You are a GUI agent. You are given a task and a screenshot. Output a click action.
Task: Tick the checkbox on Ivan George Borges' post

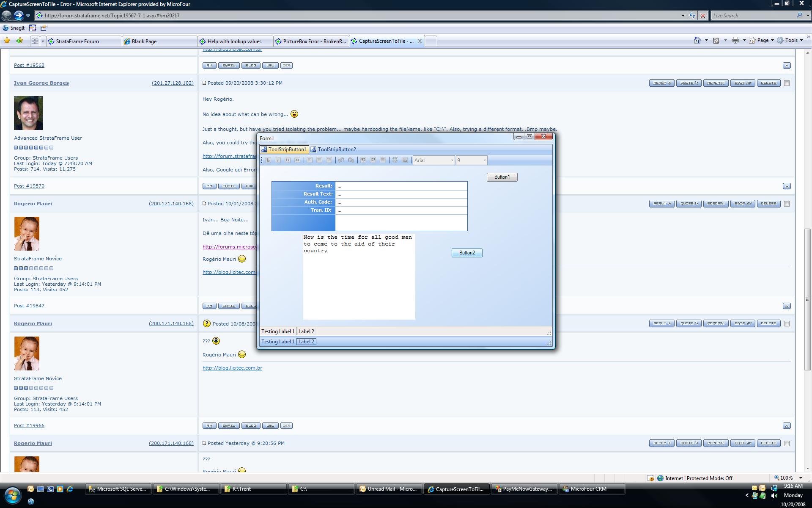click(x=787, y=83)
